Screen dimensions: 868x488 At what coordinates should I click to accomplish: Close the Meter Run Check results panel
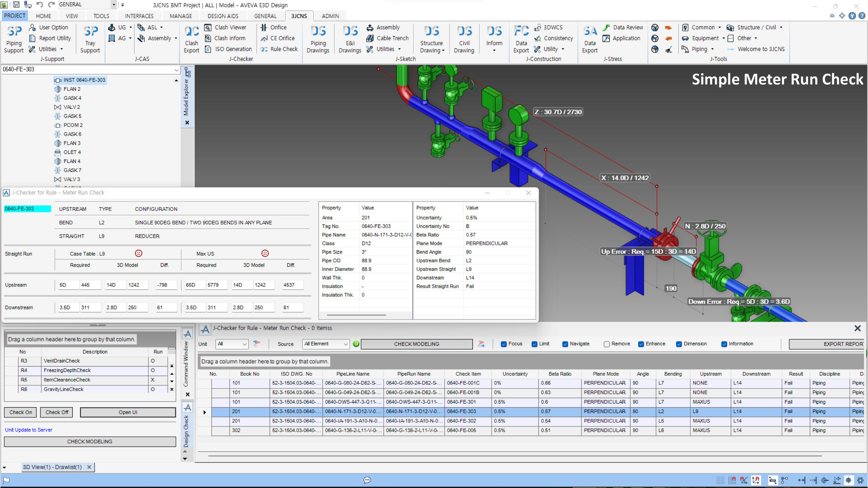pyautogui.click(x=858, y=328)
